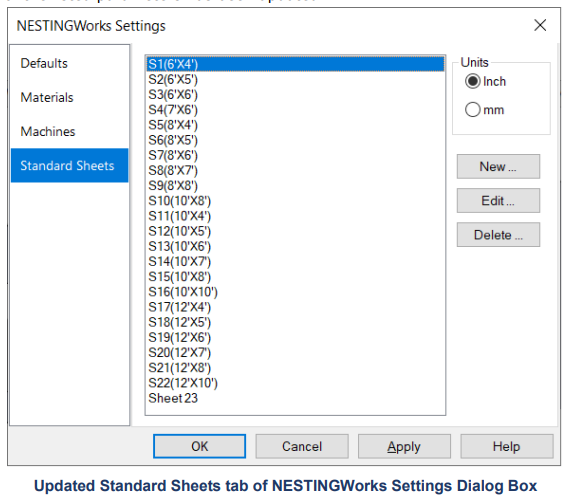Click the New... button
This screenshot has width=569, height=496.
(498, 167)
